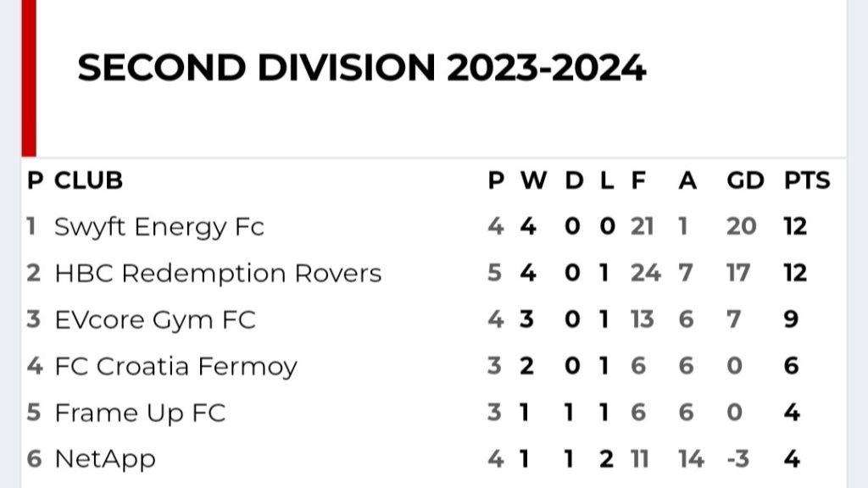This screenshot has width=868, height=488.
Task: Click EVcore Gym FC's 9 points value
Action: point(791,319)
